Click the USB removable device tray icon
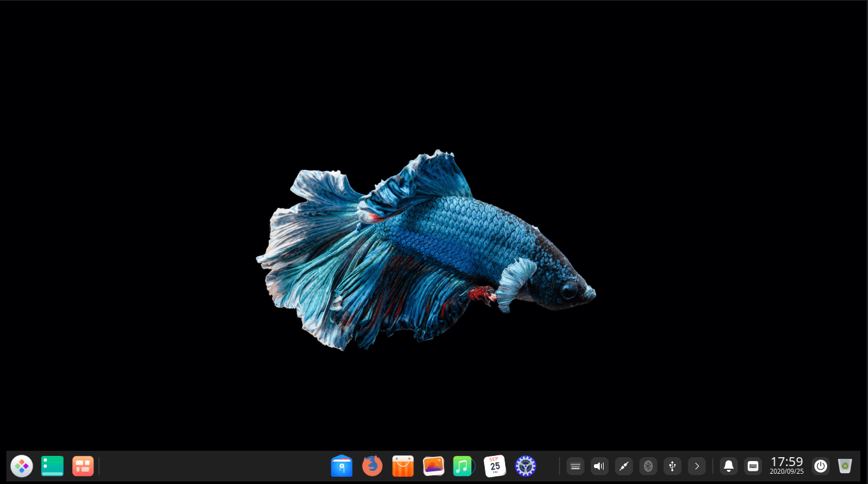Screen dimensions: 868x484 pos(672,466)
